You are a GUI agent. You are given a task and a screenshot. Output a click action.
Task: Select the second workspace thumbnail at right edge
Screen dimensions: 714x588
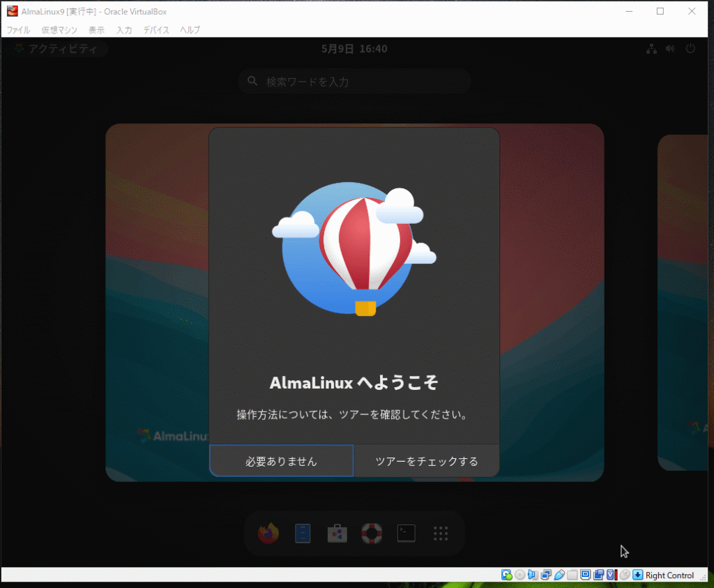pyautogui.click(x=683, y=303)
